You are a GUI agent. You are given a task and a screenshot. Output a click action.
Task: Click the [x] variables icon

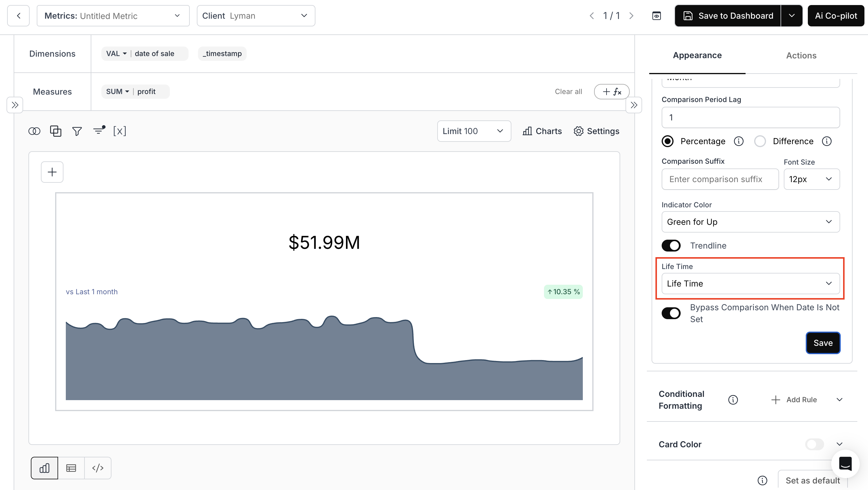click(120, 131)
